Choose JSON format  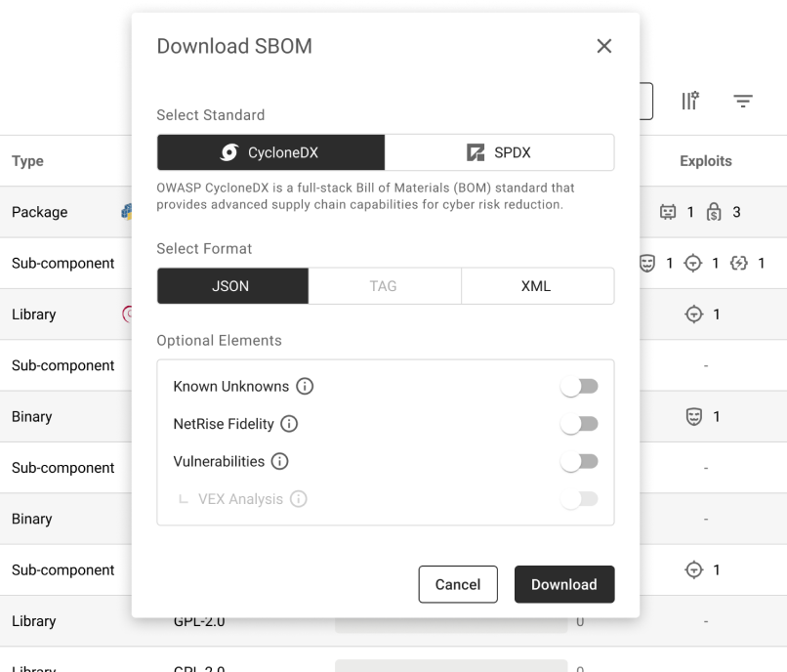(233, 286)
